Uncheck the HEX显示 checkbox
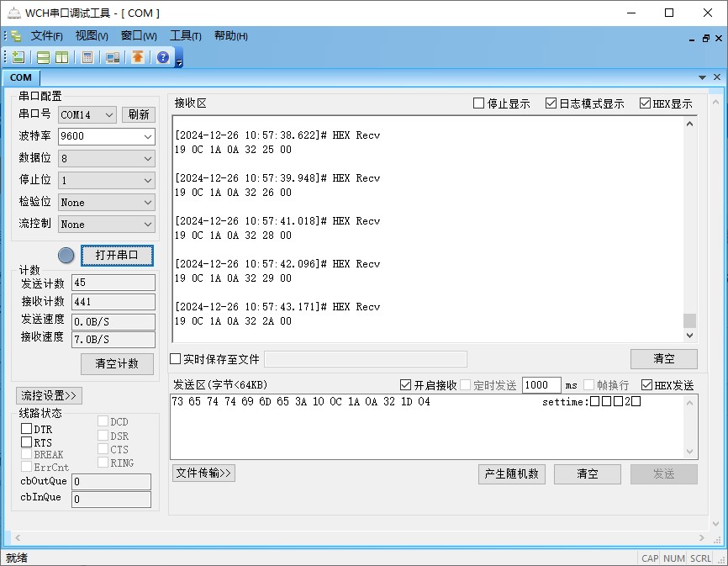728x566 pixels. 646,103
